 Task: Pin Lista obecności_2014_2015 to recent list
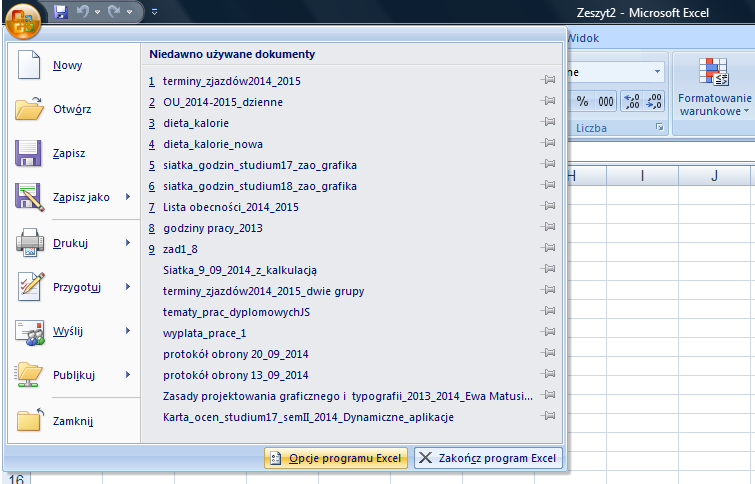click(x=548, y=206)
